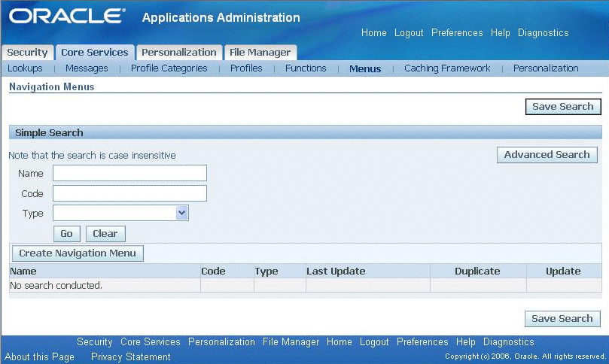Image resolution: width=609 pixels, height=364 pixels.
Task: Open Profile Categories subtab
Action: (x=169, y=68)
